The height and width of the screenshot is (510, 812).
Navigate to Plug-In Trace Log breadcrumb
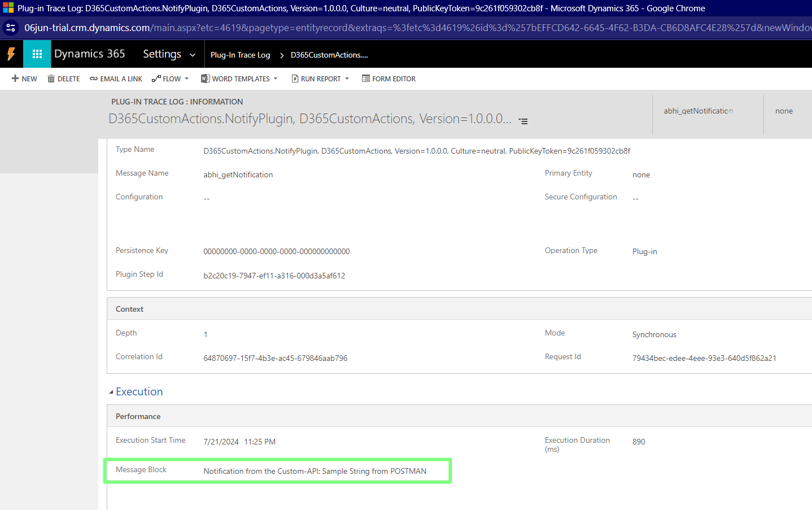tap(240, 55)
